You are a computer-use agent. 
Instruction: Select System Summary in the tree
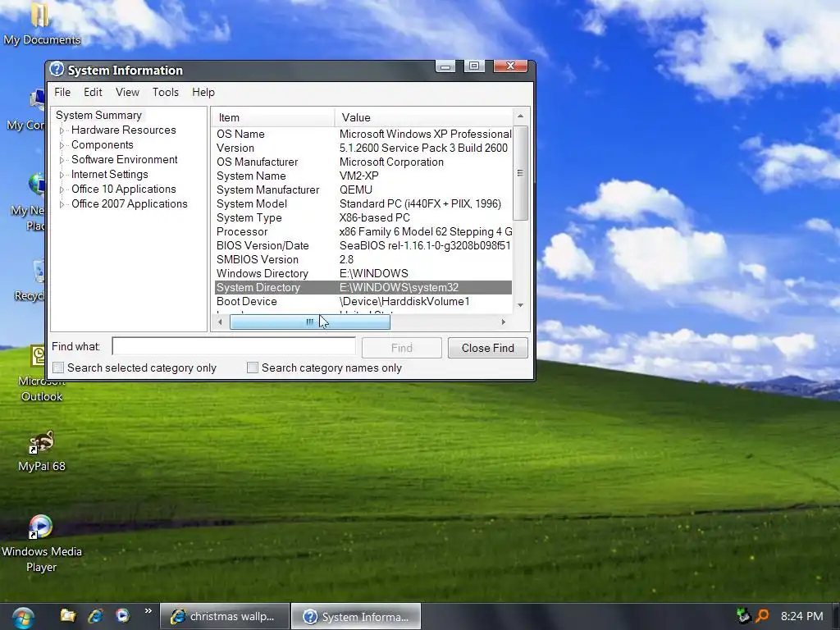coord(98,115)
